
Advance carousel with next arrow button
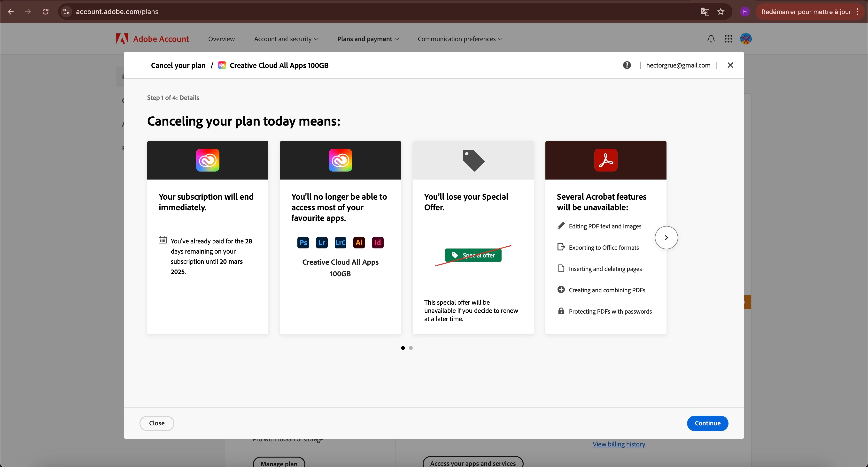click(666, 238)
